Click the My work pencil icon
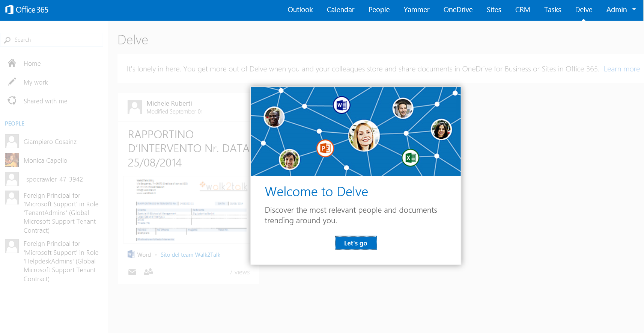Viewport: 644px width, 333px height. pos(12,82)
